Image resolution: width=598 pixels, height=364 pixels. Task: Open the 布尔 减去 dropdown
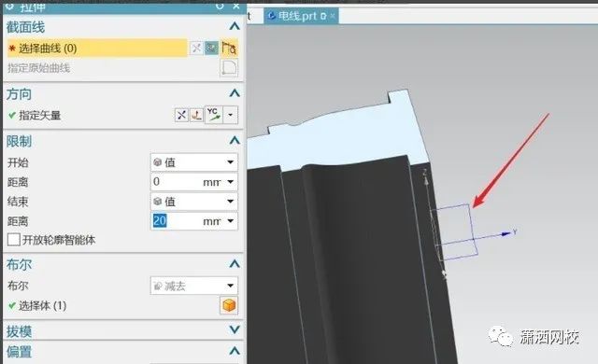point(194,286)
